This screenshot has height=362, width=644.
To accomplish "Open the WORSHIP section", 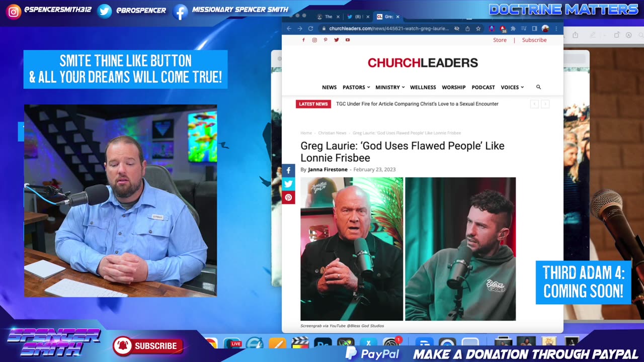I will click(454, 87).
